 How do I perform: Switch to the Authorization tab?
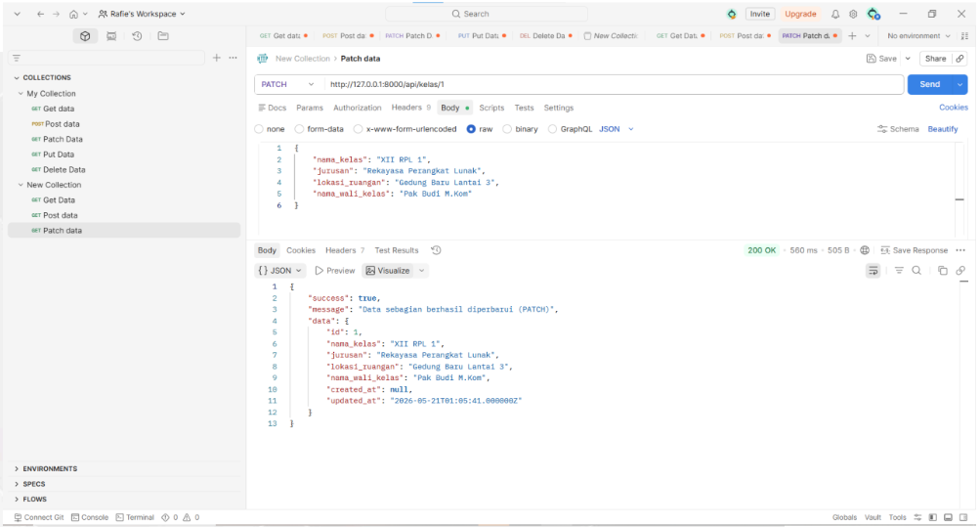(x=357, y=109)
